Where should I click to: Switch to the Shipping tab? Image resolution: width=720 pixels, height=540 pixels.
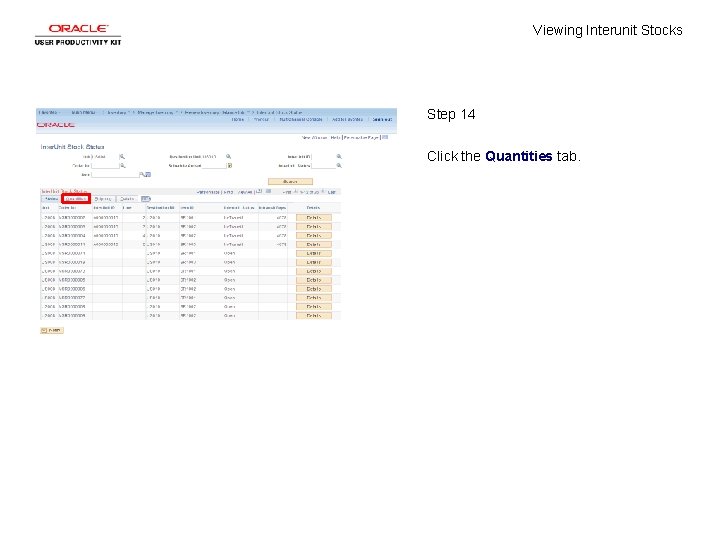pos(103,199)
